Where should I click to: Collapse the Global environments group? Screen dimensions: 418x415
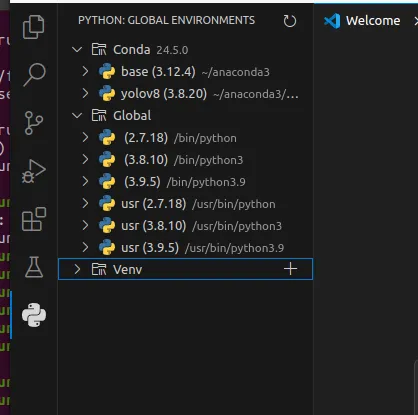(77, 116)
